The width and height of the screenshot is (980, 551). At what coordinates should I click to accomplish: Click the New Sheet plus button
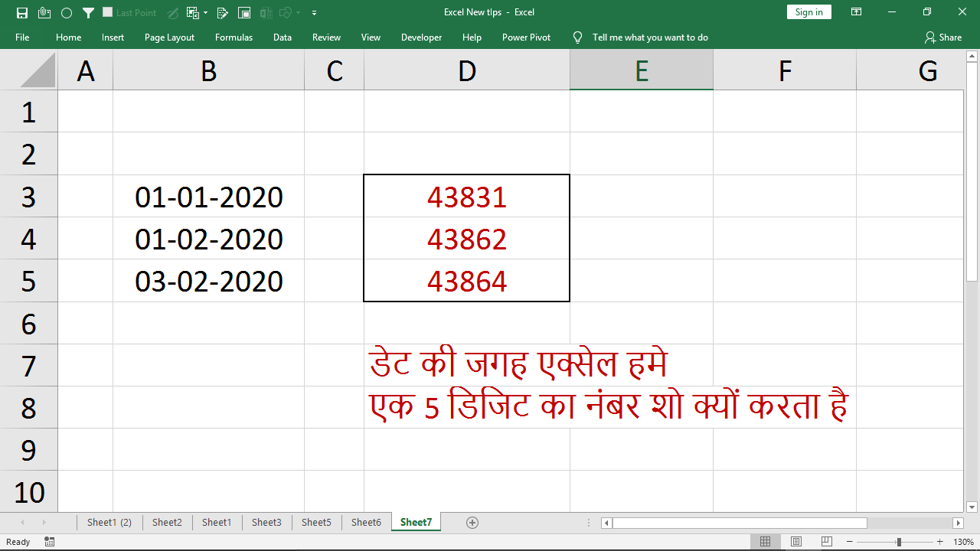[x=472, y=522]
